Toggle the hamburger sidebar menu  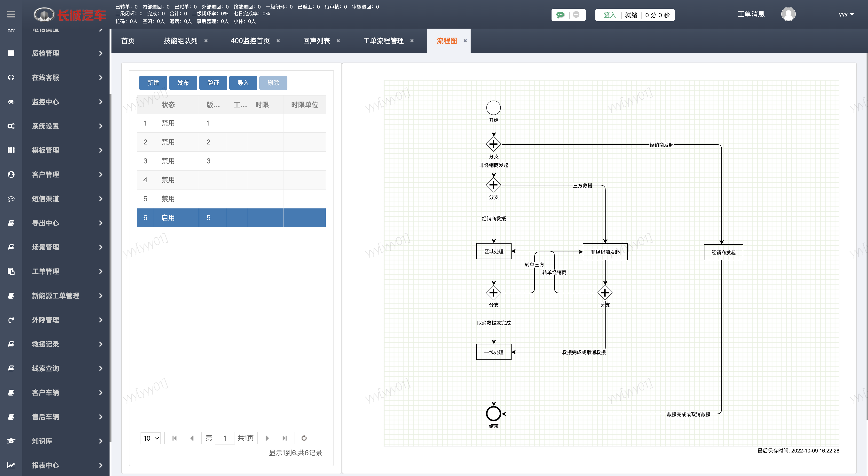coord(11,14)
